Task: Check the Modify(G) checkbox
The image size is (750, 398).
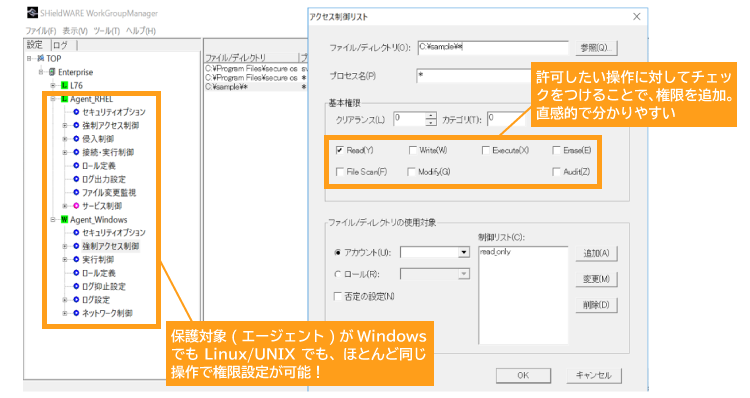Action: (411, 172)
